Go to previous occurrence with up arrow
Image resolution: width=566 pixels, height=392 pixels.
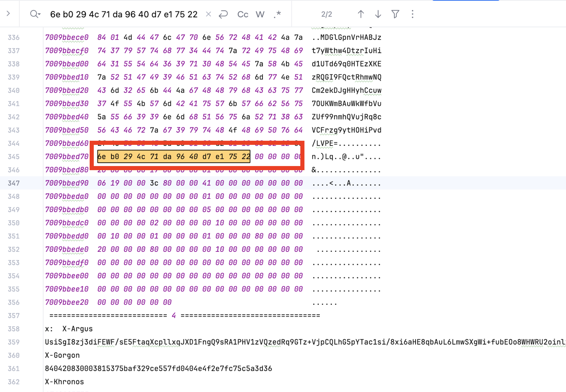tap(361, 14)
